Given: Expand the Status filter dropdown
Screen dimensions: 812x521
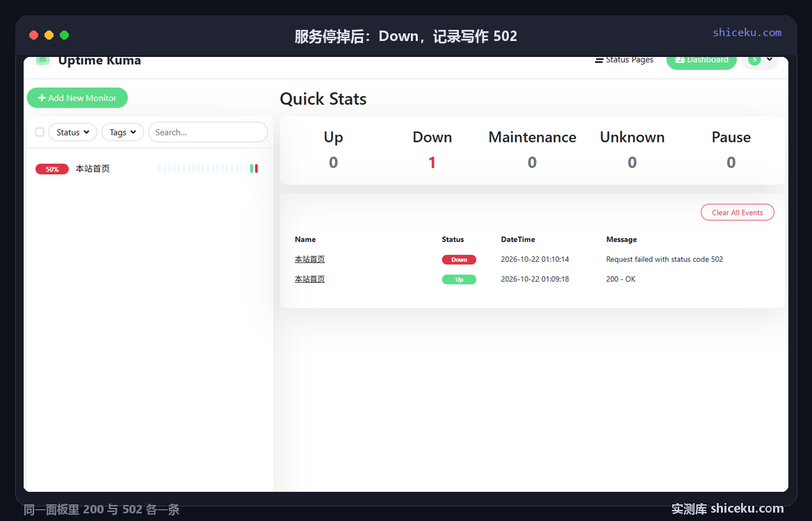Looking at the screenshot, I should [x=72, y=132].
